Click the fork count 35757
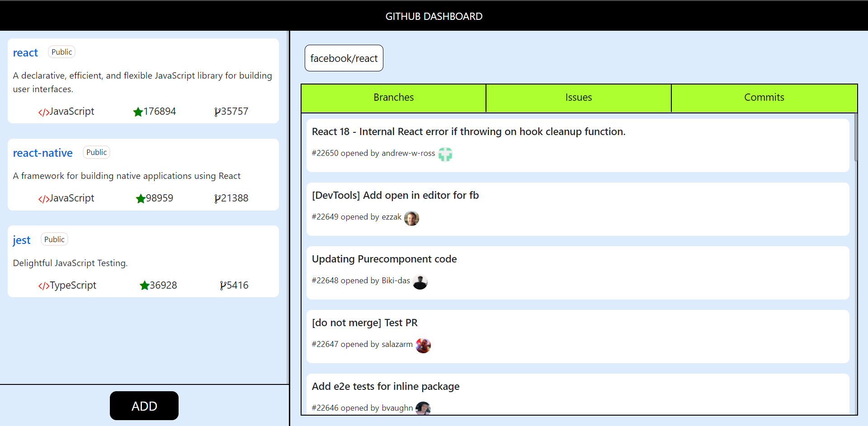 [x=235, y=112]
